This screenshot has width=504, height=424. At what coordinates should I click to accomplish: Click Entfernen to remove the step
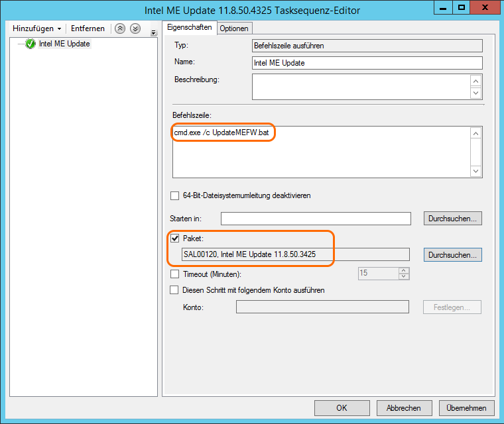pyautogui.click(x=88, y=28)
